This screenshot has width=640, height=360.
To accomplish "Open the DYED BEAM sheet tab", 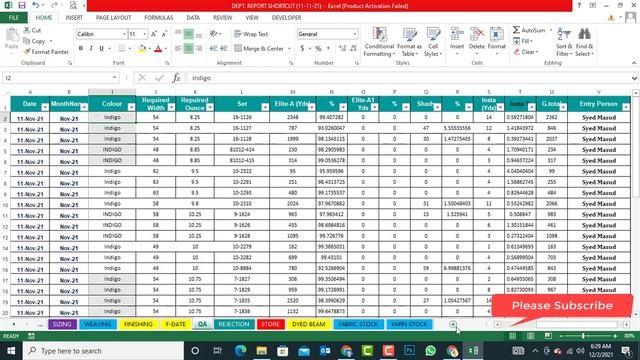I will click(309, 324).
